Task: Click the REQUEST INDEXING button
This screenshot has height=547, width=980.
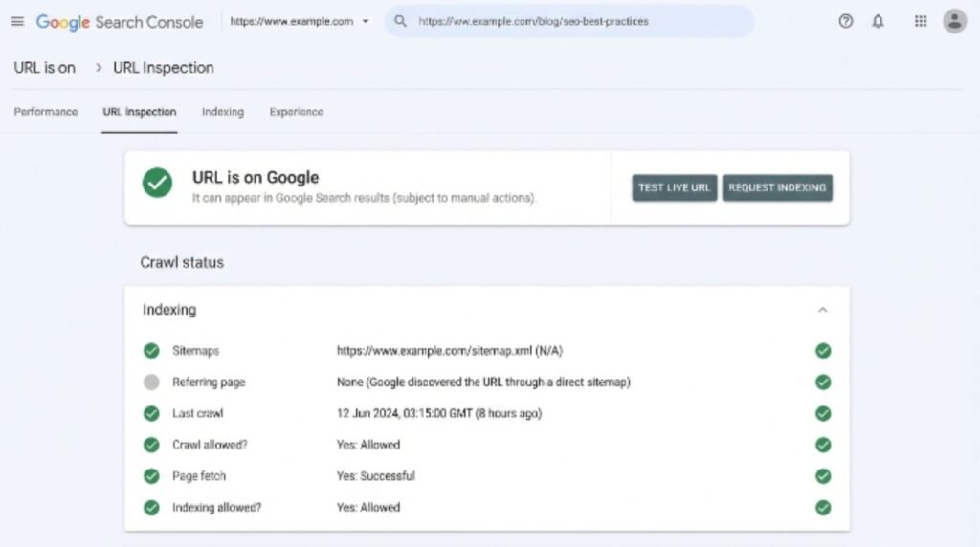Action: pyautogui.click(x=777, y=188)
